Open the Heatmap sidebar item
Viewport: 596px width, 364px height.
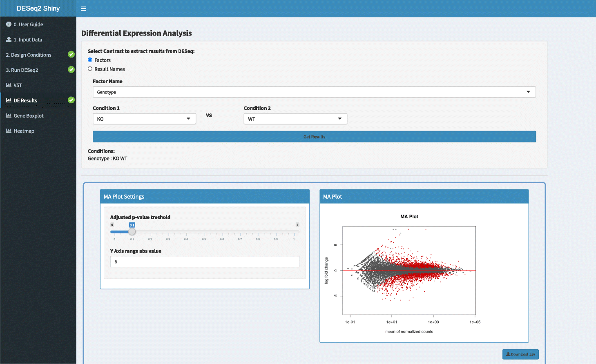[x=38, y=131]
